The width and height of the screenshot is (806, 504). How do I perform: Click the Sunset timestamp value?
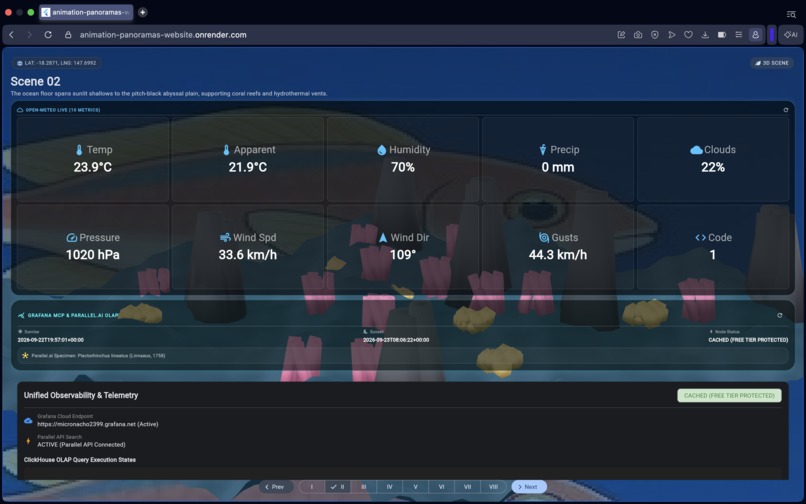point(396,340)
